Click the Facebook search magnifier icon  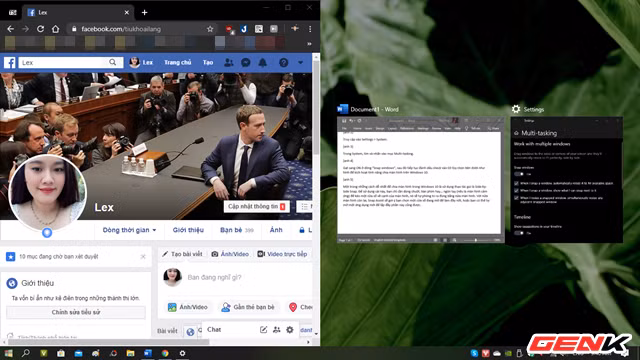point(113,62)
